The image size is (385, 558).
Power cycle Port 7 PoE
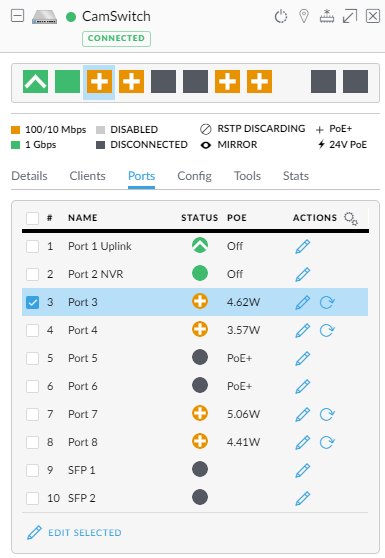pos(327,414)
